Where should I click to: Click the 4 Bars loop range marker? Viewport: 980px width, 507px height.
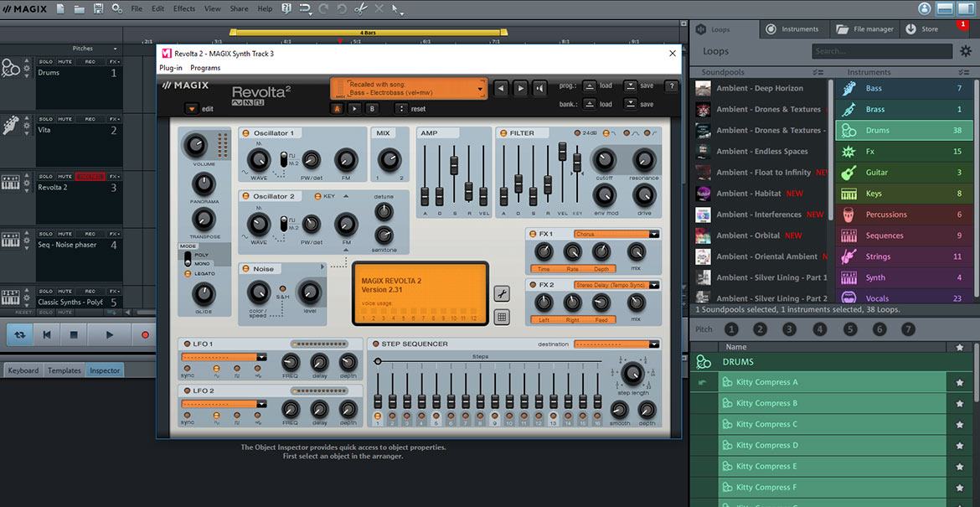click(368, 32)
